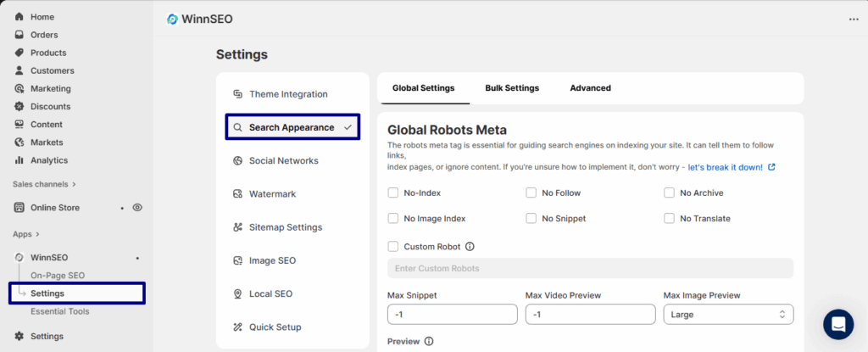Click the Theme Integration icon
This screenshot has width=868, height=352.
coord(238,94)
